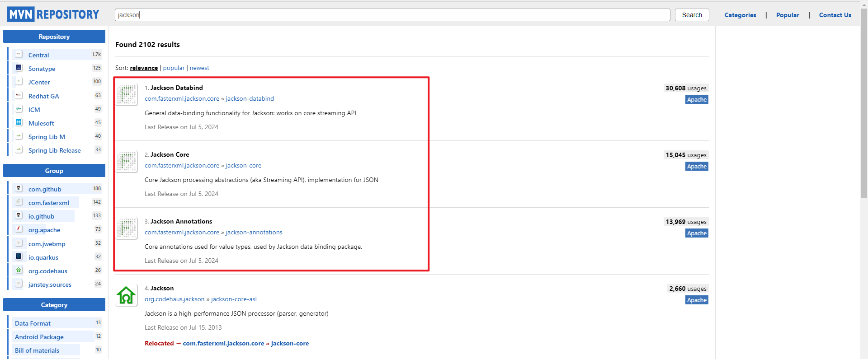The width and height of the screenshot is (868, 359).
Task: Open the Jackson Databind result title
Action: coord(176,88)
